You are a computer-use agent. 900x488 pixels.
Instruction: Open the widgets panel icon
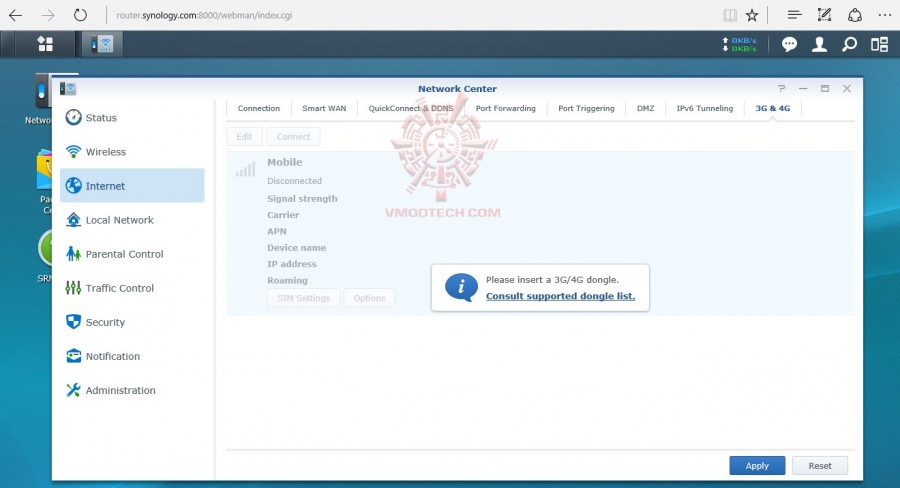point(879,45)
